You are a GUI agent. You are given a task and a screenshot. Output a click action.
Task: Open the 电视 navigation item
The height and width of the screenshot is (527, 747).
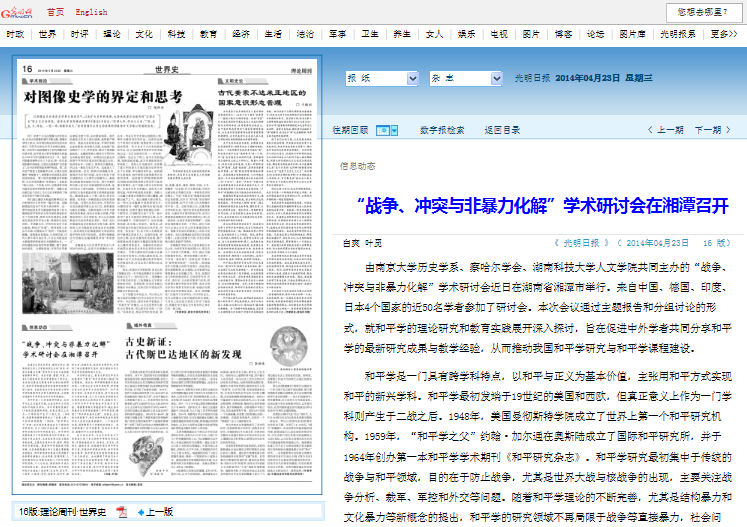(x=499, y=34)
